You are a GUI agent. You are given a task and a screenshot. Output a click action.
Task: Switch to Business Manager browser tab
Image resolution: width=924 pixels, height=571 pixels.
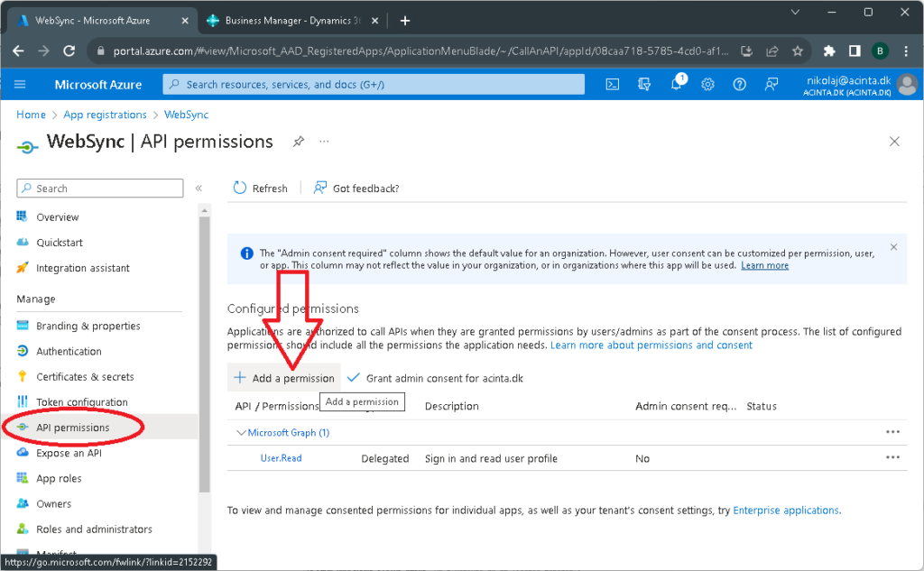(289, 21)
